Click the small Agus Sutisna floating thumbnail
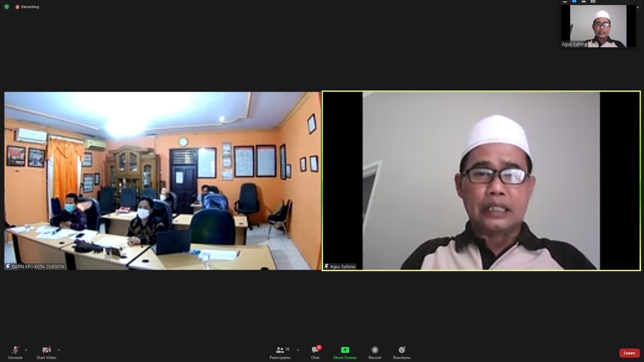644x362 pixels. click(598, 25)
